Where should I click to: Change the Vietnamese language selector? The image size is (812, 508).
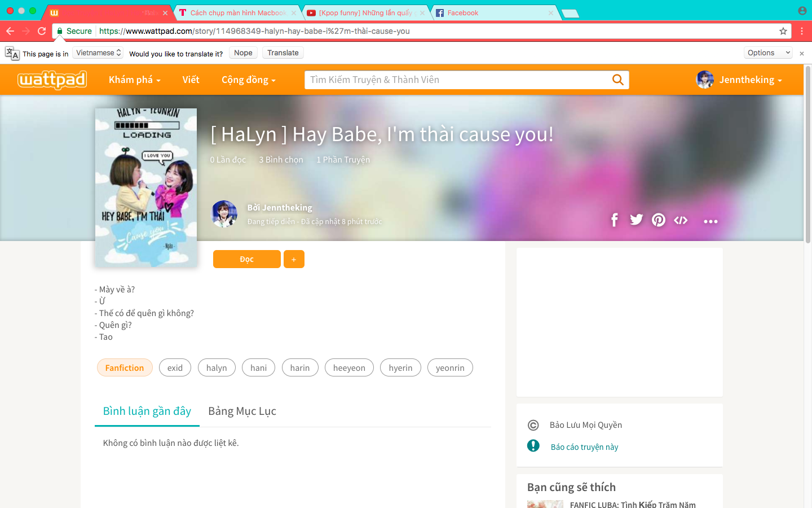[x=98, y=53]
